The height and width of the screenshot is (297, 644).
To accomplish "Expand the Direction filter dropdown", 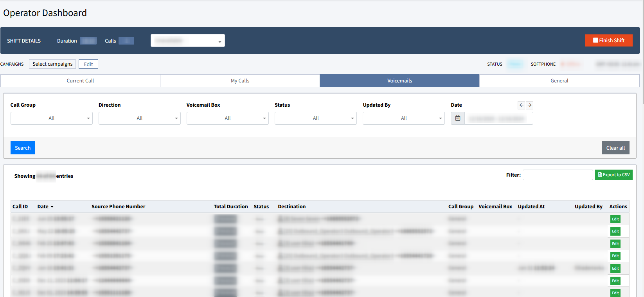I will [140, 118].
